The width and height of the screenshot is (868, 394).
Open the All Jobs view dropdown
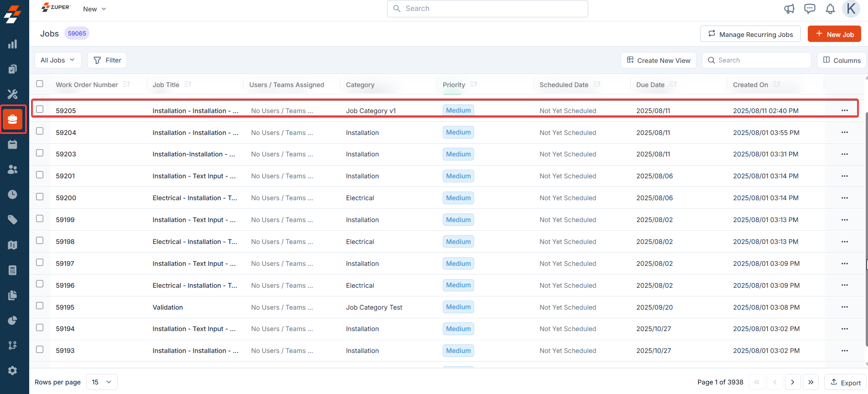coord(58,60)
